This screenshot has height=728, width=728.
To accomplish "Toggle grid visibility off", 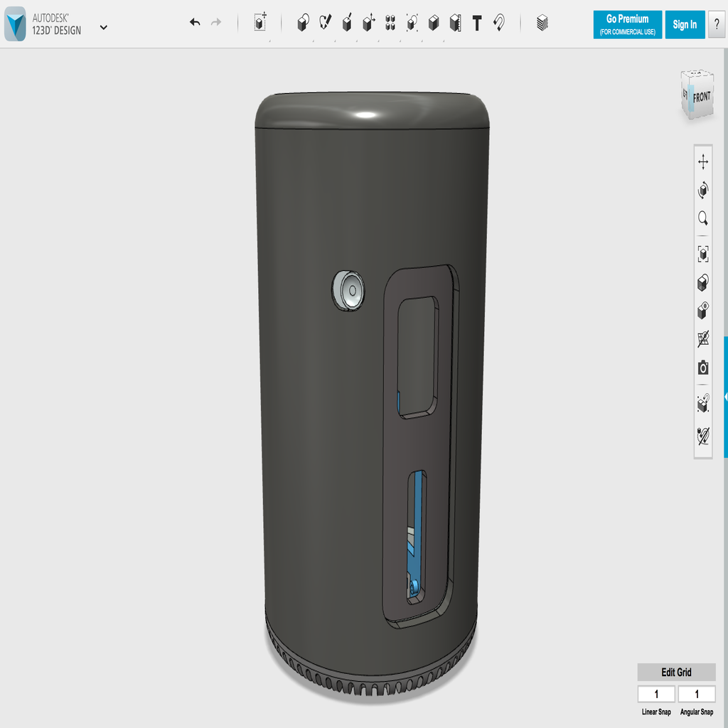I will 703,339.
